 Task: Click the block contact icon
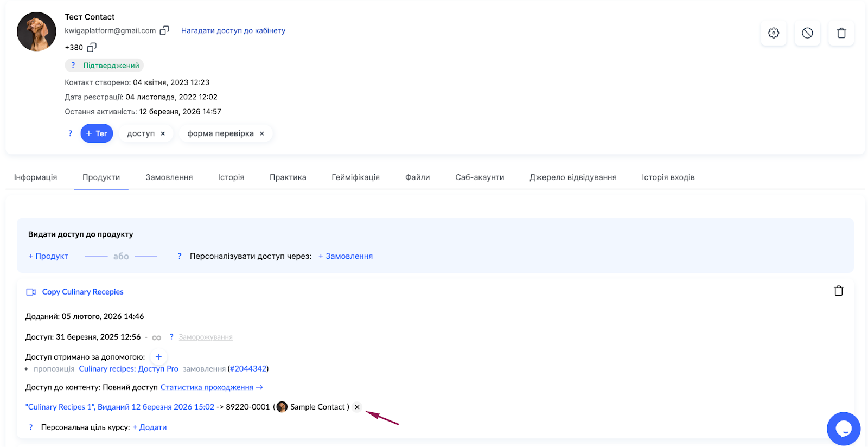pos(807,33)
